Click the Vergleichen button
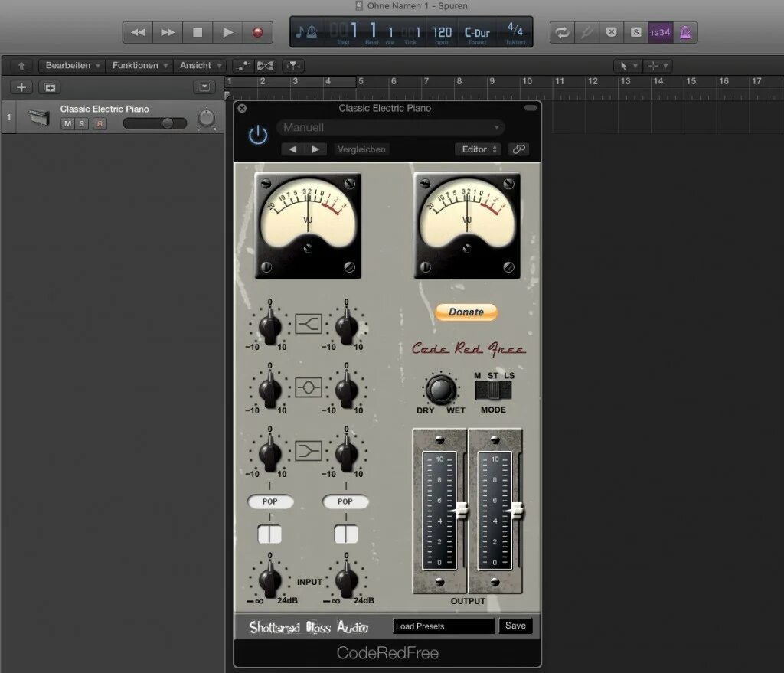 [361, 149]
